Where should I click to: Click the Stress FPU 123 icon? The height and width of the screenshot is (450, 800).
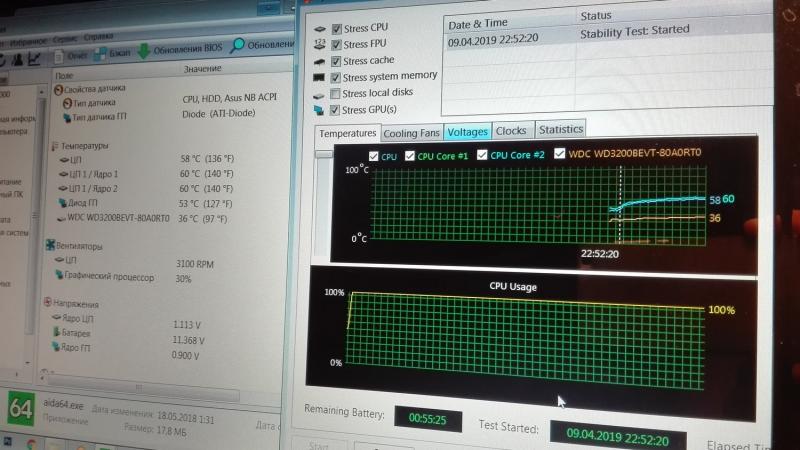319,44
